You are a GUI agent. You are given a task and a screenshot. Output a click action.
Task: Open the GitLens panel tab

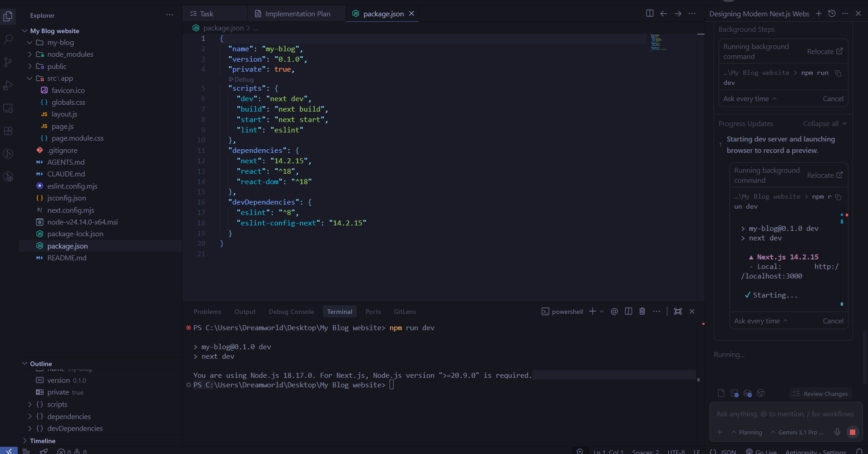405,312
